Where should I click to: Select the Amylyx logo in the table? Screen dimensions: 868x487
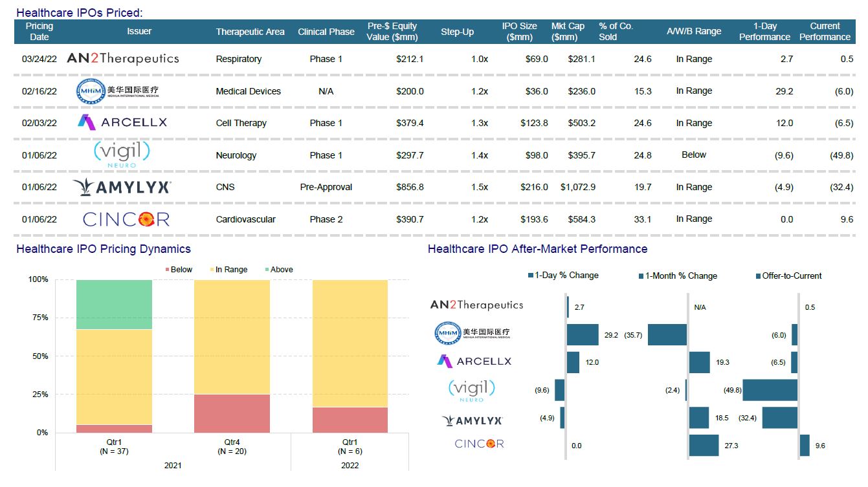click(x=122, y=187)
